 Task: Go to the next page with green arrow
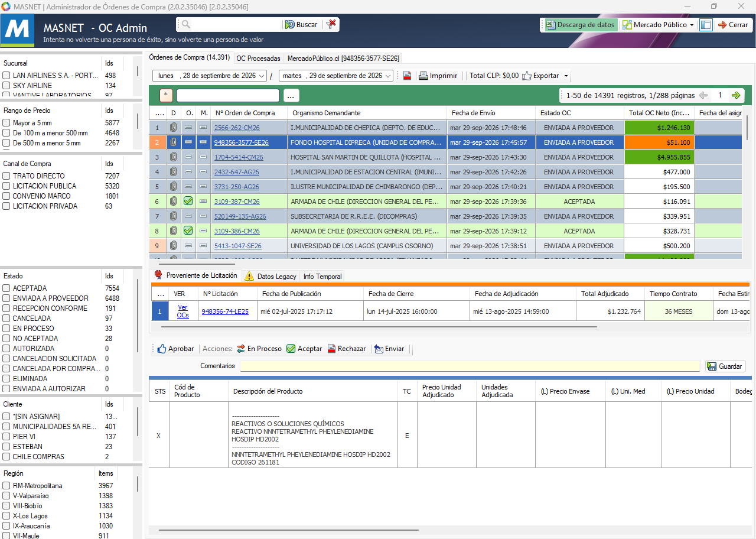point(736,95)
